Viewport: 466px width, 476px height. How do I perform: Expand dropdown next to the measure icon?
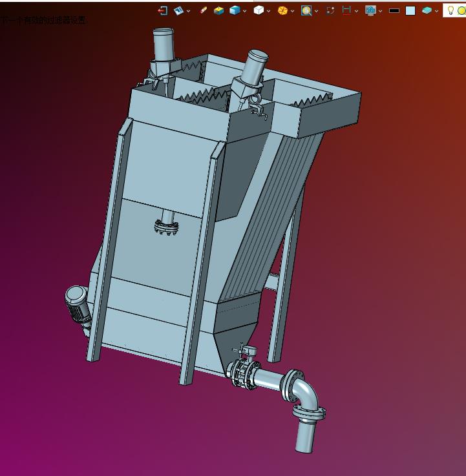point(356,11)
